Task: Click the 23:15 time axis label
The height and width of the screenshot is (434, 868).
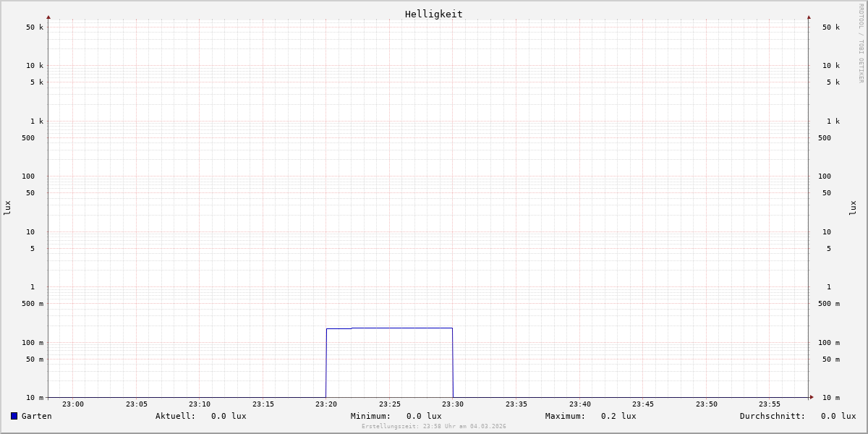Action: point(263,404)
